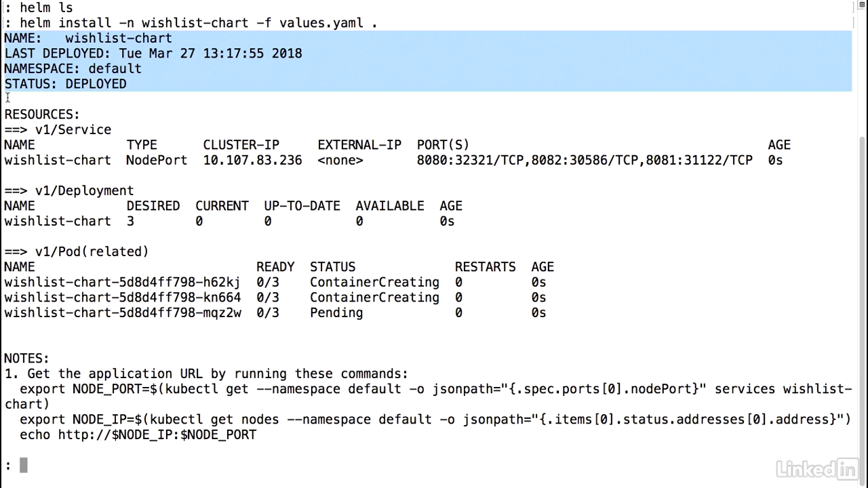Click the cluster IP 10.107.83.236
868x488 pixels.
coord(252,161)
